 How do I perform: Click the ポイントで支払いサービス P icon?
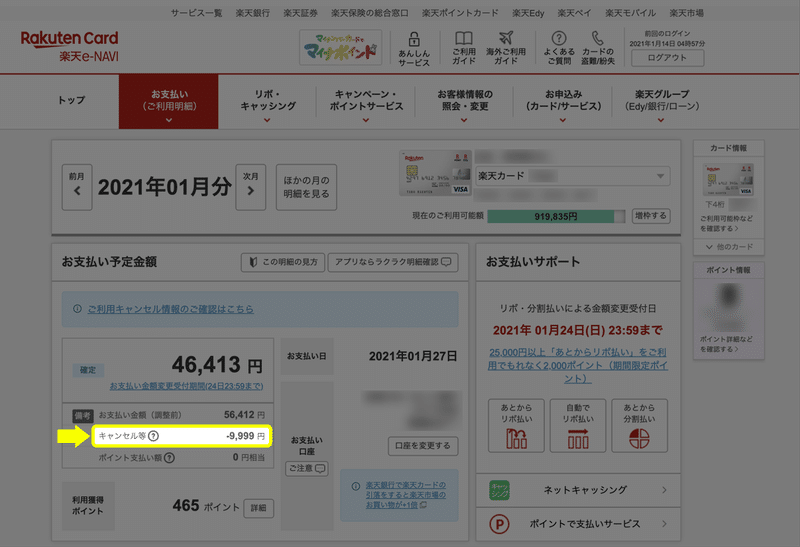point(499,524)
